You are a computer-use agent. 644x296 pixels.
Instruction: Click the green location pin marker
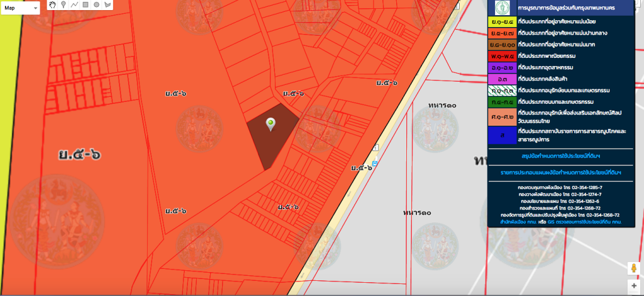pyautogui.click(x=270, y=124)
